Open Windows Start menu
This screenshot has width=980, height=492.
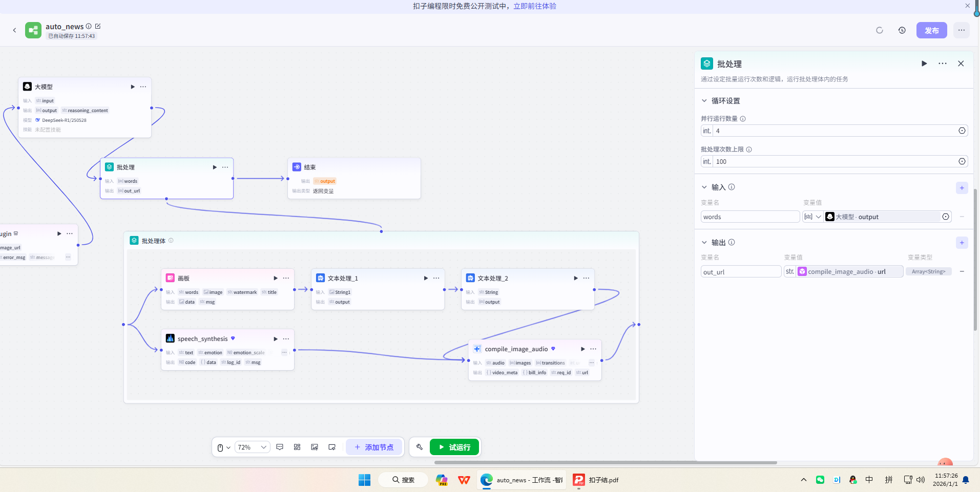pos(364,480)
